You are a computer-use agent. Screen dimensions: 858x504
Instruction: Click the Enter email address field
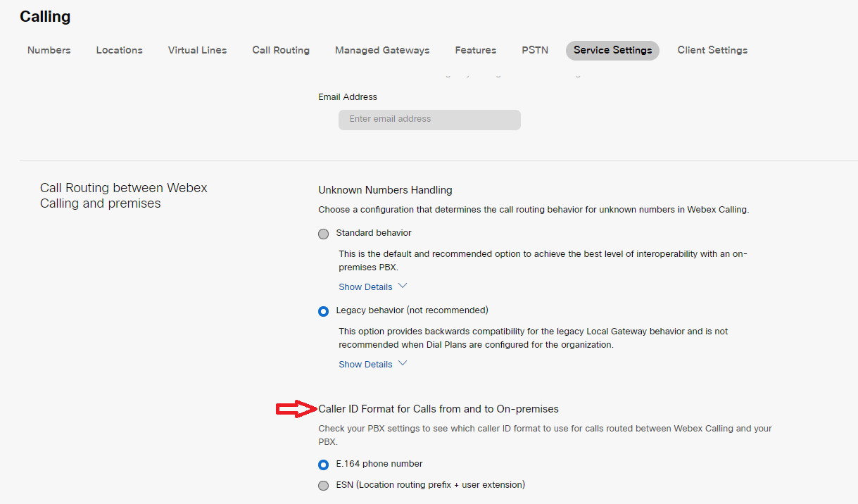tap(429, 120)
